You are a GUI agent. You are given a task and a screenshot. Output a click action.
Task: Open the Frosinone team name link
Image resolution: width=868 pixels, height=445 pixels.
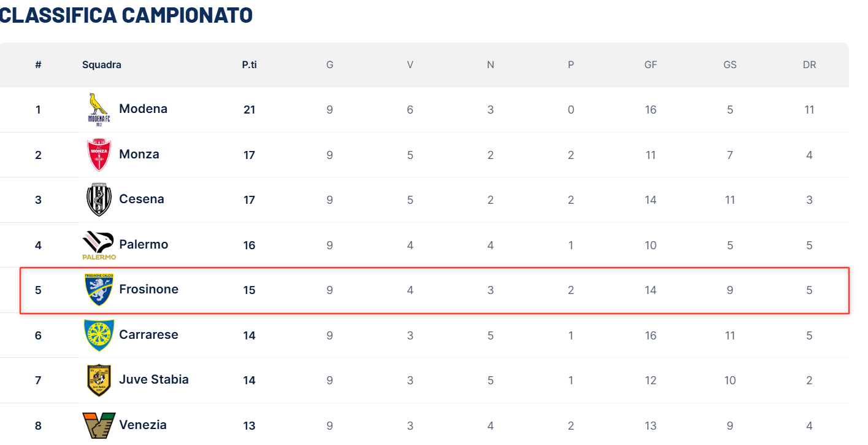point(148,290)
